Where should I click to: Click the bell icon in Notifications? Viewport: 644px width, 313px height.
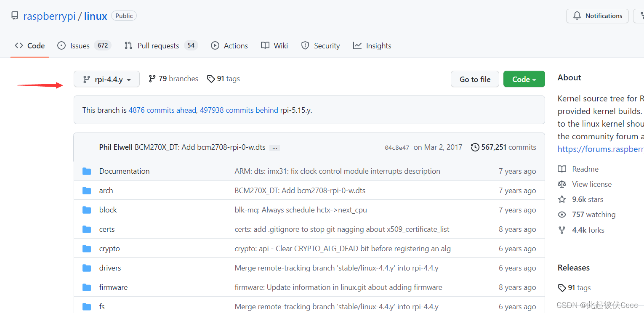click(x=576, y=16)
